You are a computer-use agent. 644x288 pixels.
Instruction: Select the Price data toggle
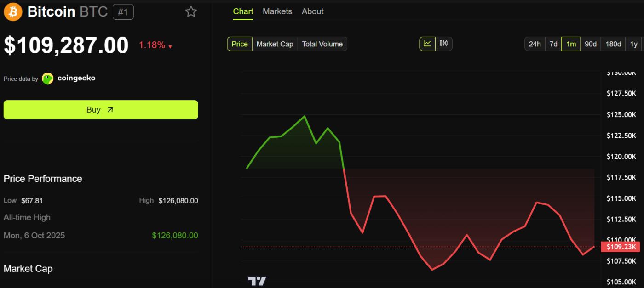[240, 44]
